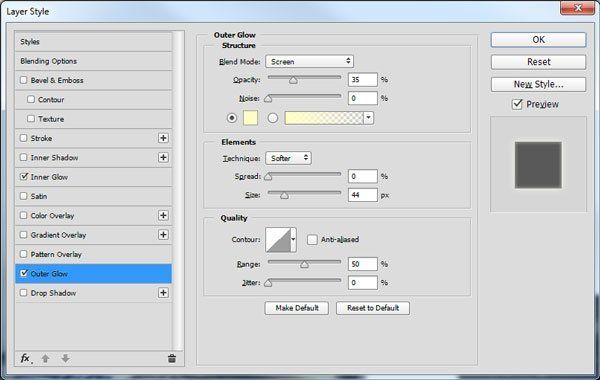
Task: Select the Pattern Overlay label
Action: (56, 254)
